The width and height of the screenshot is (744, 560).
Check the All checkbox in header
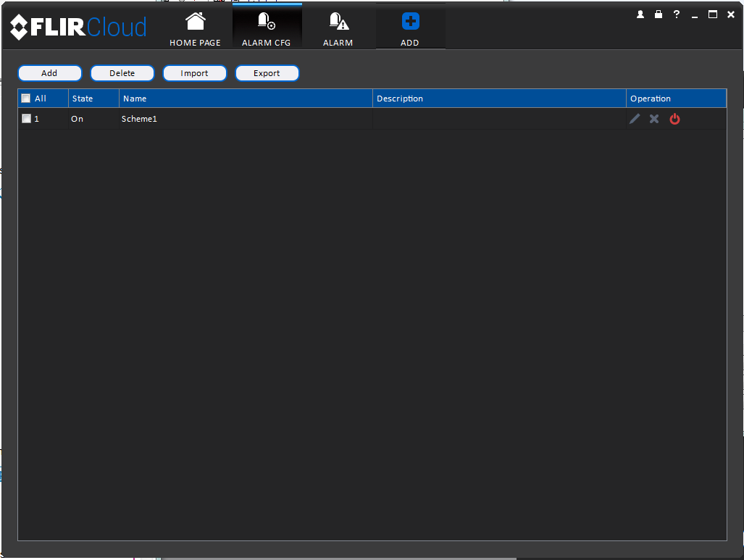26,99
